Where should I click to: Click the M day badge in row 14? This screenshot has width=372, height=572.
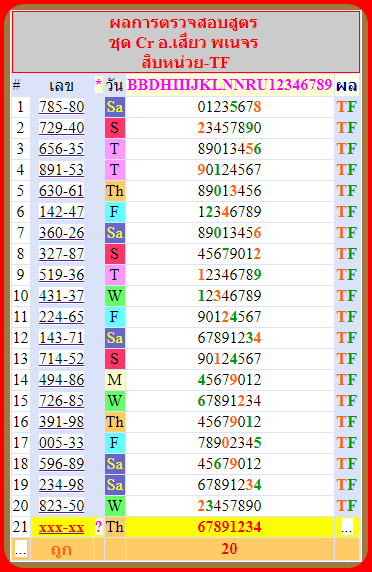pos(115,380)
